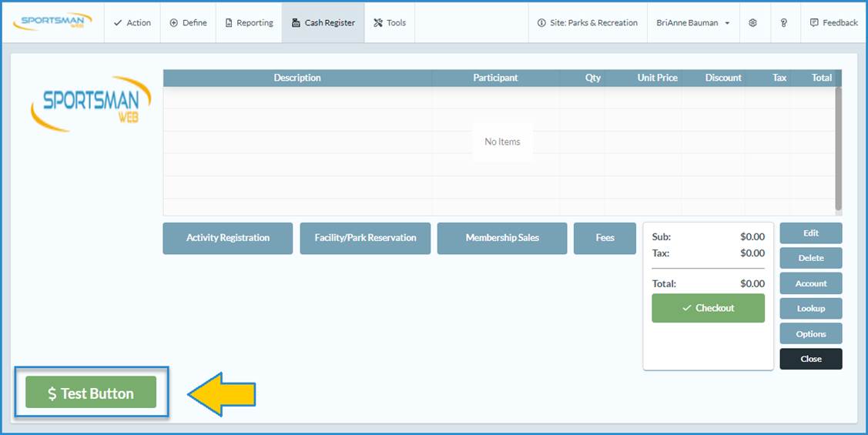Image resolution: width=868 pixels, height=435 pixels.
Task: Click the SportsMan Web logo in navbar
Action: click(52, 22)
